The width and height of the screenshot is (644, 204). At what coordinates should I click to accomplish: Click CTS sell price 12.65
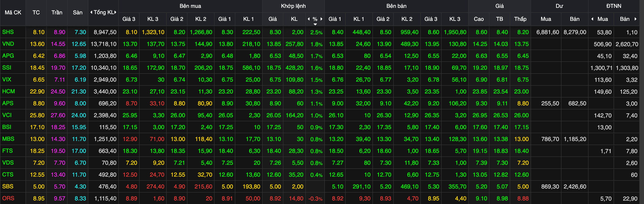pos(336,174)
